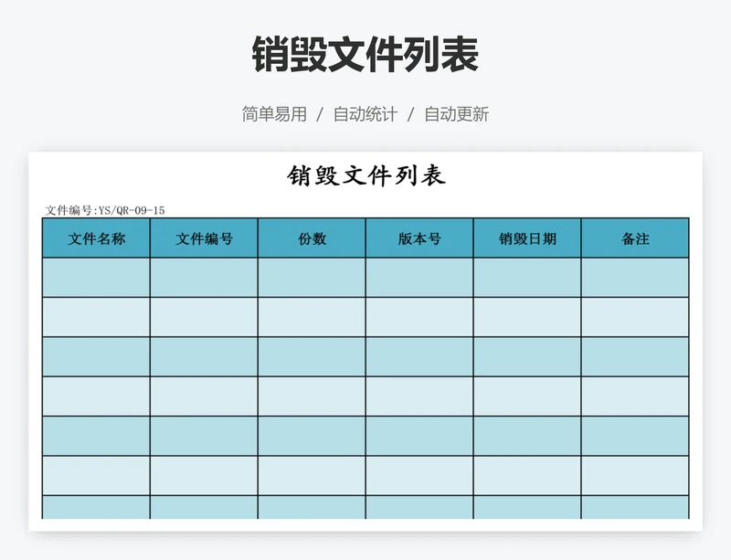Select the 销毁日期 column header
This screenshot has height=560, width=731.
[527, 238]
